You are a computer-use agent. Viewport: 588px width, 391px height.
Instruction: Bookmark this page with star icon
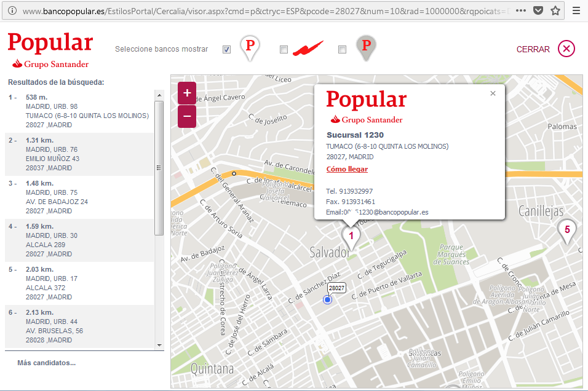click(555, 11)
